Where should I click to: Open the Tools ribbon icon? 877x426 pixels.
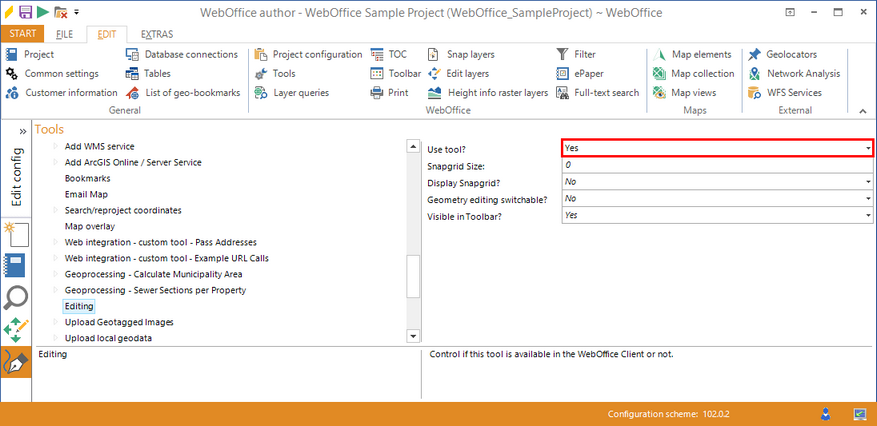click(261, 73)
